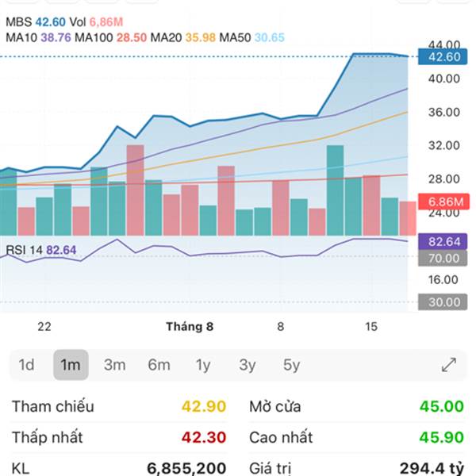476x476 pixels.
Task: Tap the Mở cửa value 45.00
Action: [442, 406]
